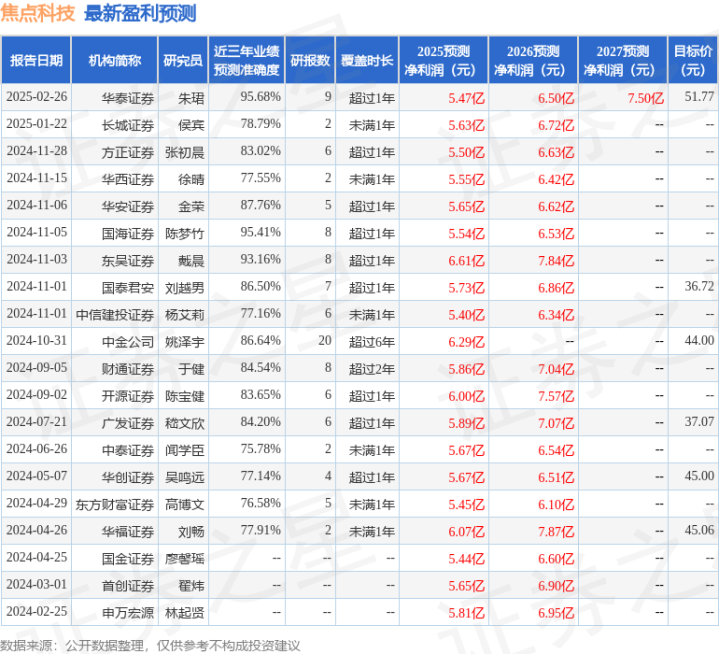Click the 东方财富证券 institution cell

coord(115,504)
